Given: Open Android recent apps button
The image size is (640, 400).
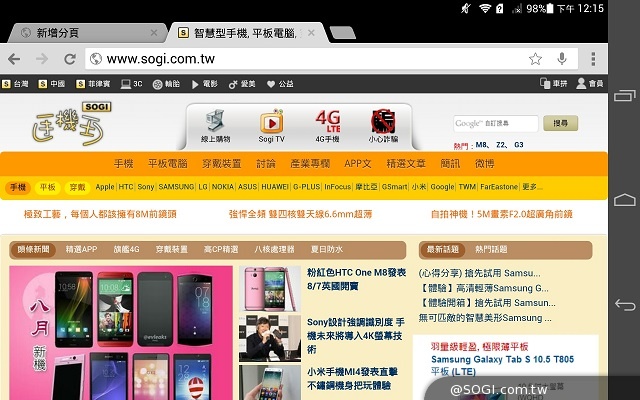Looking at the screenshot, I should (624, 96).
